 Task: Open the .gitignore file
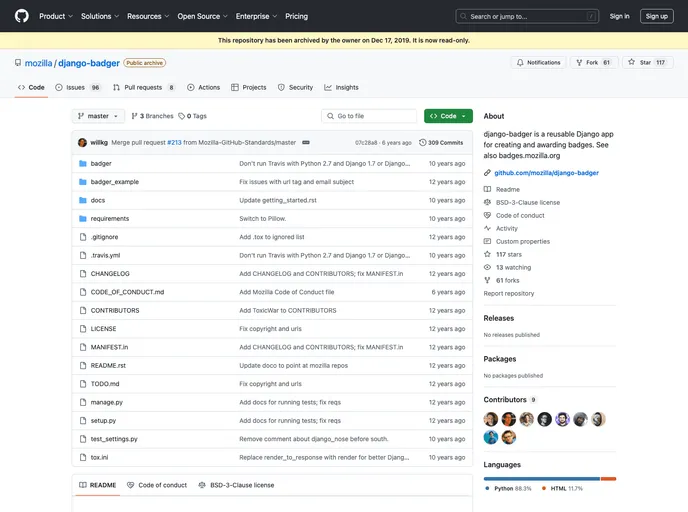(x=104, y=237)
